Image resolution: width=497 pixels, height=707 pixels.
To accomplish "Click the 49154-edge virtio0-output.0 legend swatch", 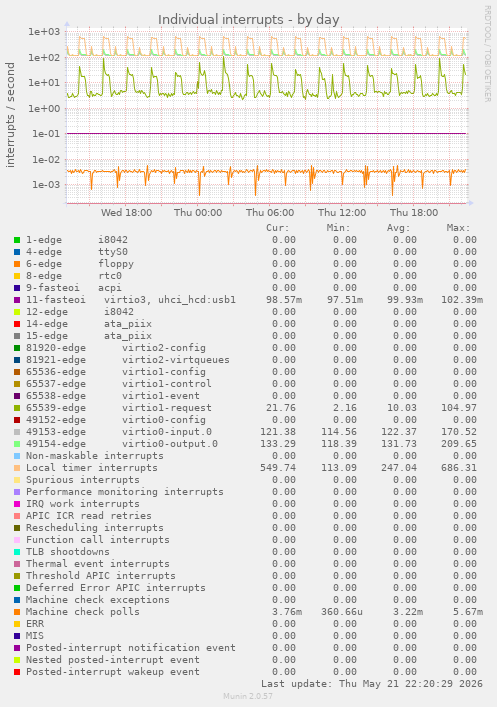I will (x=17, y=444).
